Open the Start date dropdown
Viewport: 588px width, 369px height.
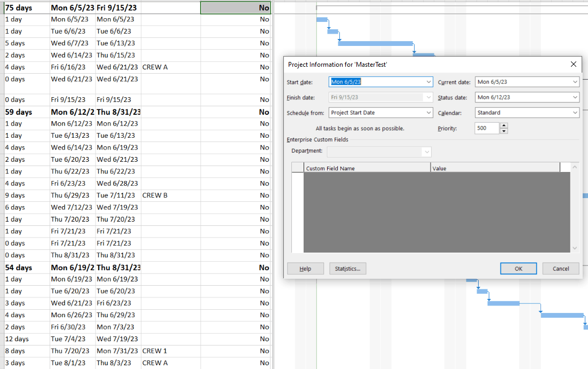[x=428, y=82]
